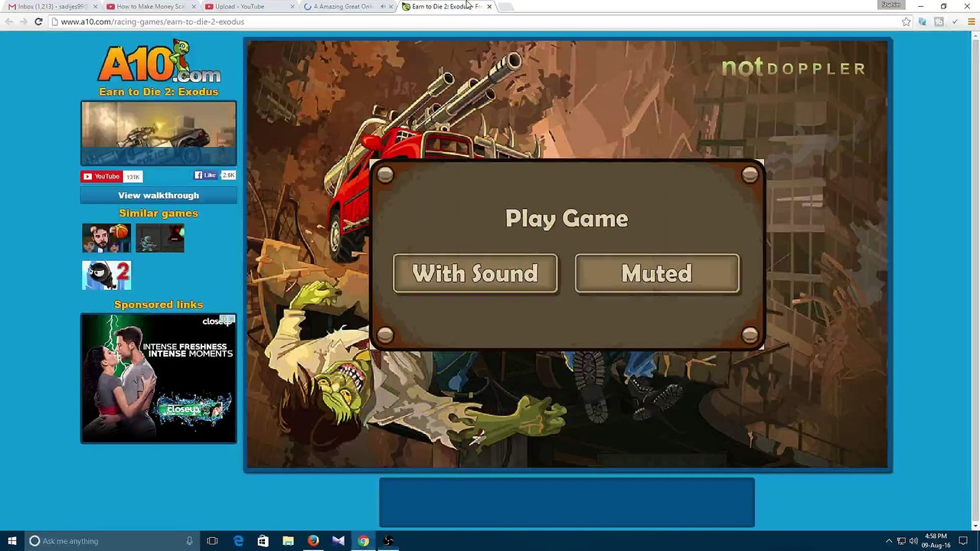
Task: Open the network icon in the system tray
Action: tap(901, 541)
